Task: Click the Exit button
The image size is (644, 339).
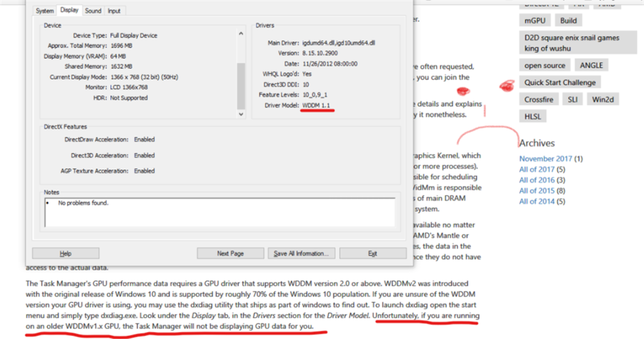Action: [372, 253]
